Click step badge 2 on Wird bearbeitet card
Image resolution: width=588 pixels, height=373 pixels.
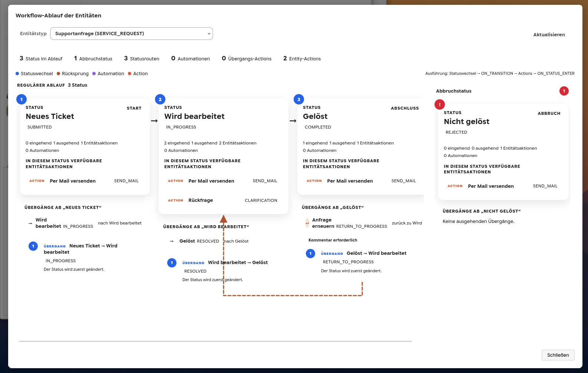[160, 99]
